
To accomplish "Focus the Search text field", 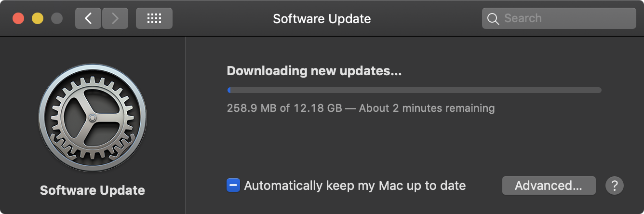I will [559, 19].
